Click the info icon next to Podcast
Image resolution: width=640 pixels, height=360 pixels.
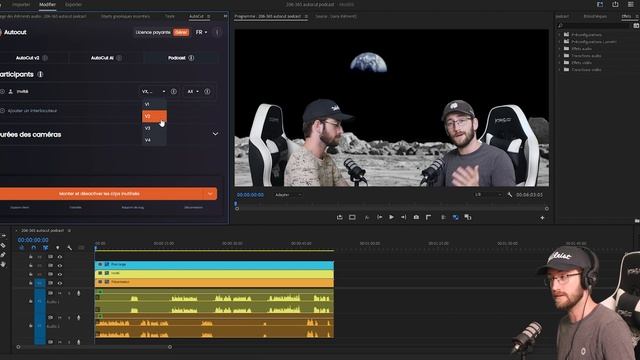click(191, 58)
